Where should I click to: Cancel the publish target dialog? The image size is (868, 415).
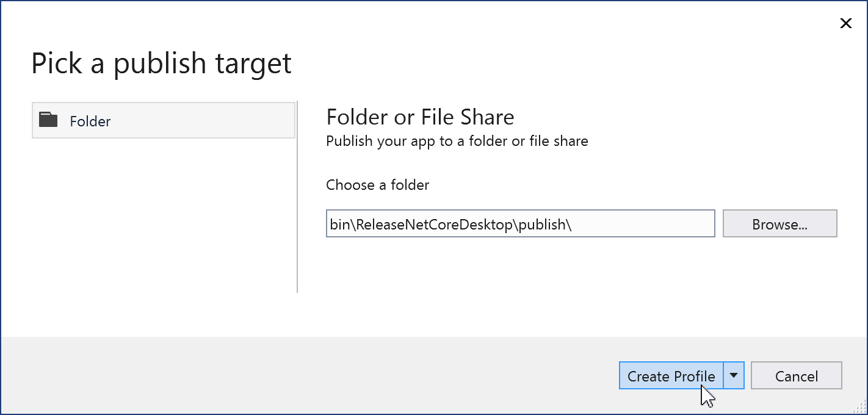[x=797, y=375]
